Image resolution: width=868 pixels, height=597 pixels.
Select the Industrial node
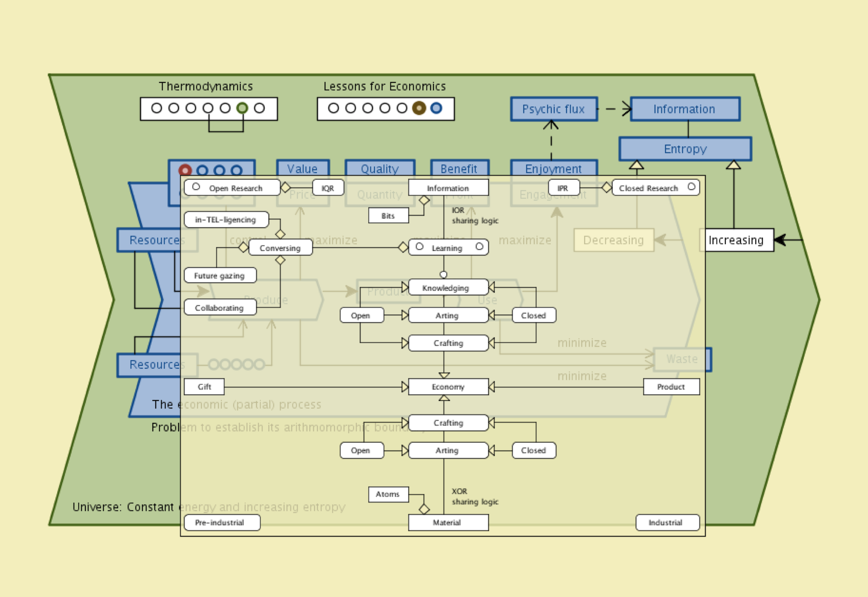pyautogui.click(x=667, y=523)
